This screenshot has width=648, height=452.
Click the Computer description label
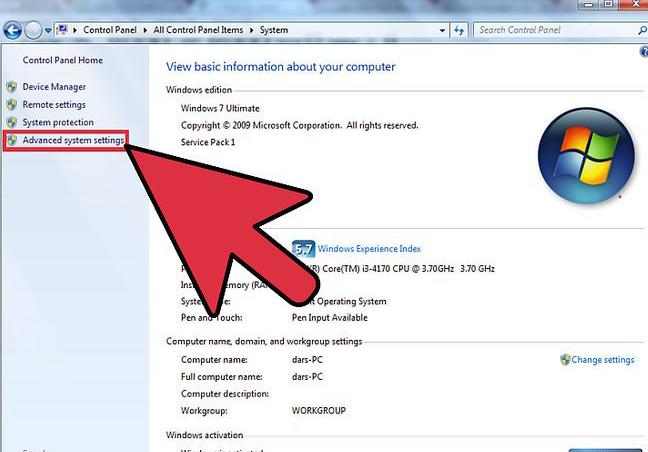coord(225,394)
